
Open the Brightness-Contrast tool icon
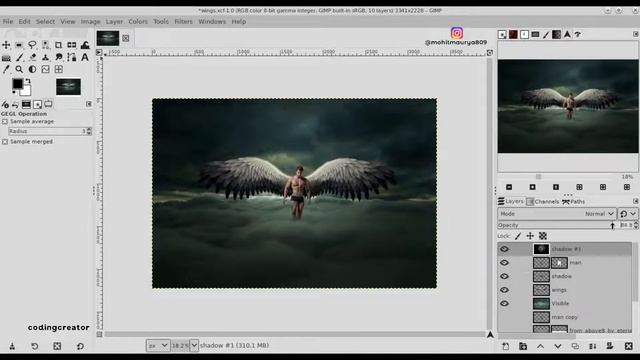(32, 70)
